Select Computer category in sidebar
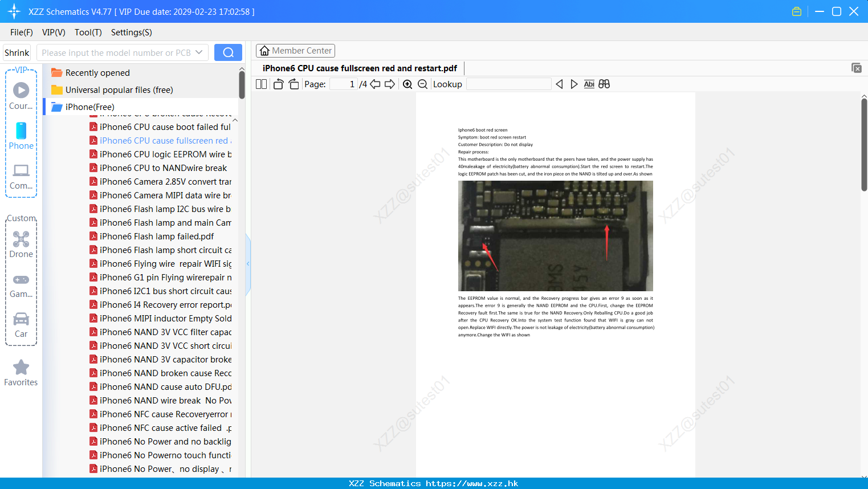 pyautogui.click(x=21, y=177)
